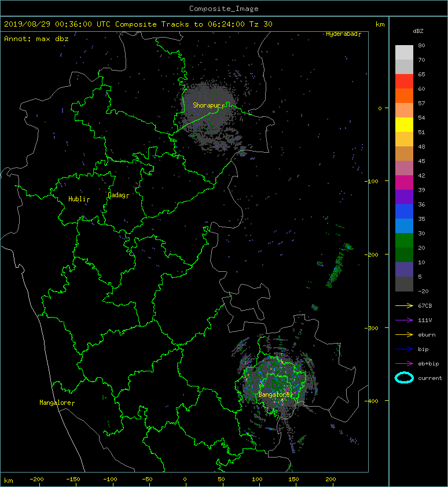Click the -400 tick label on right axis
The height and width of the screenshot is (487, 448).
click(x=372, y=401)
